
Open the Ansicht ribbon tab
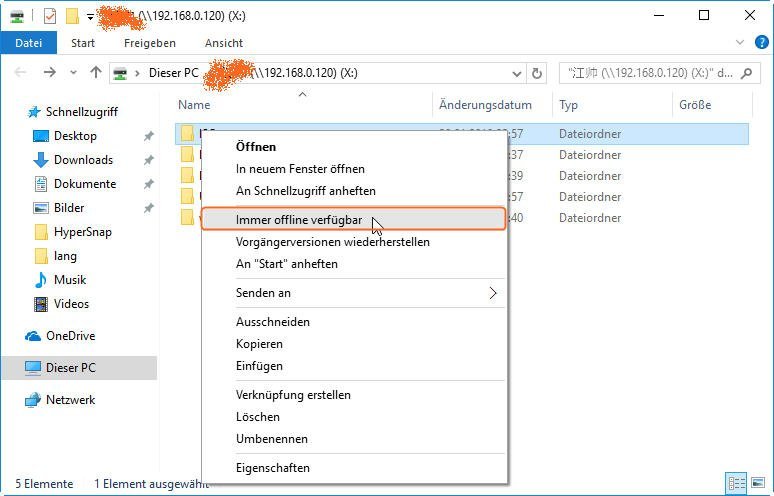(x=223, y=43)
